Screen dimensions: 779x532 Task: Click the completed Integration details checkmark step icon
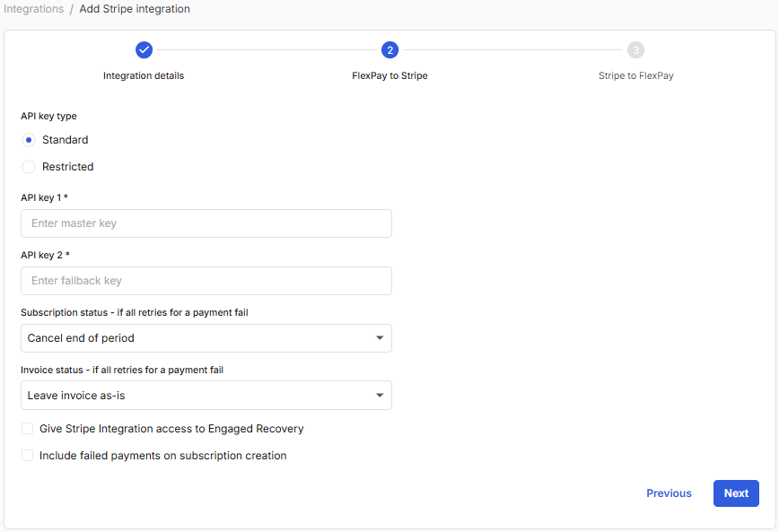[x=144, y=49]
